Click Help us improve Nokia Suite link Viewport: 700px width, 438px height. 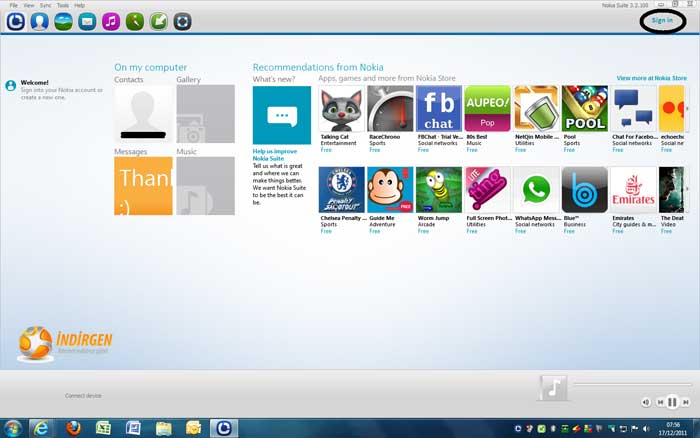point(275,155)
